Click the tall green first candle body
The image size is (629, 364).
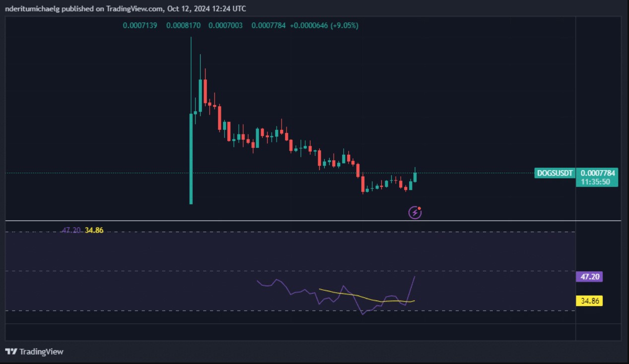tap(191, 159)
